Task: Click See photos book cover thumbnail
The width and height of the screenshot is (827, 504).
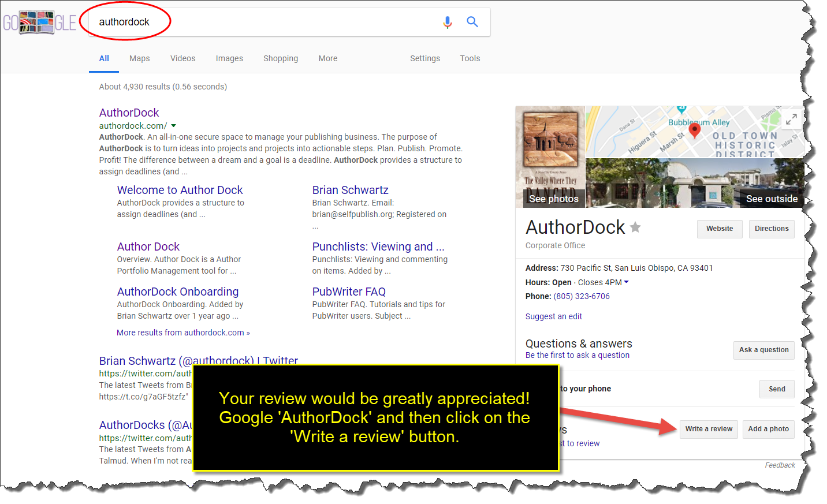Action: [x=550, y=157]
